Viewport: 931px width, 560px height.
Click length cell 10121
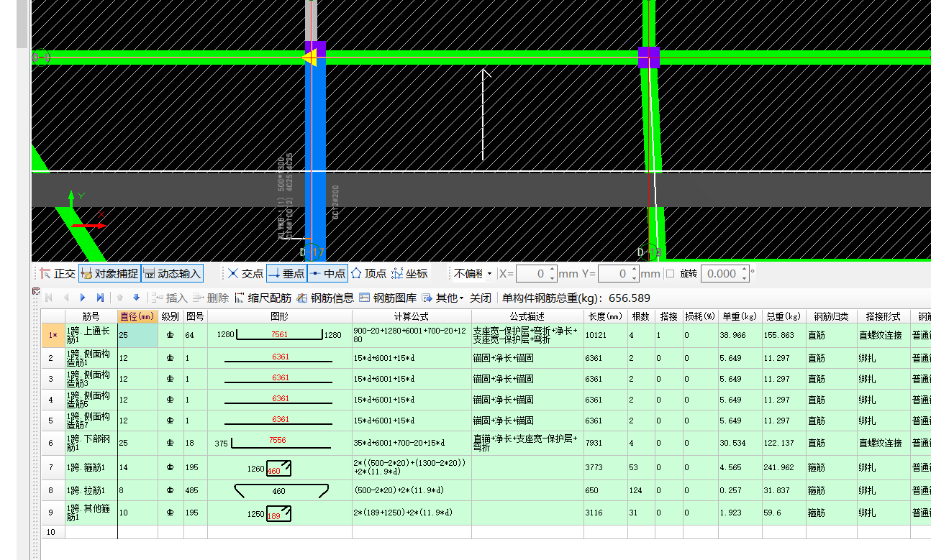pos(605,336)
